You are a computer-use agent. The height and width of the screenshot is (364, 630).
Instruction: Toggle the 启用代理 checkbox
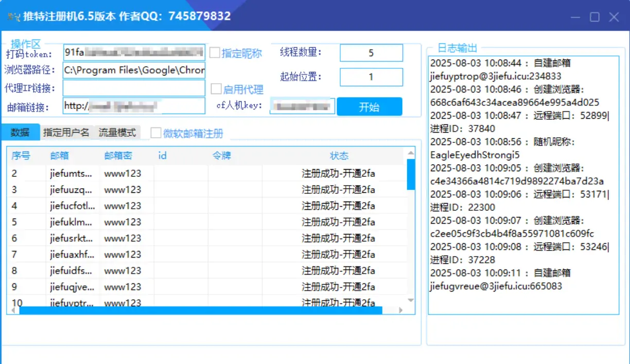coord(216,89)
